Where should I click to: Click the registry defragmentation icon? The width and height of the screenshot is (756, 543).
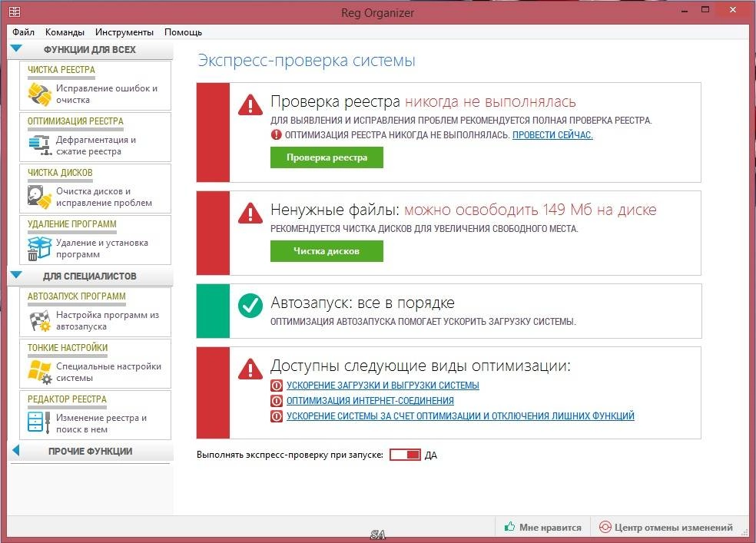[x=39, y=145]
